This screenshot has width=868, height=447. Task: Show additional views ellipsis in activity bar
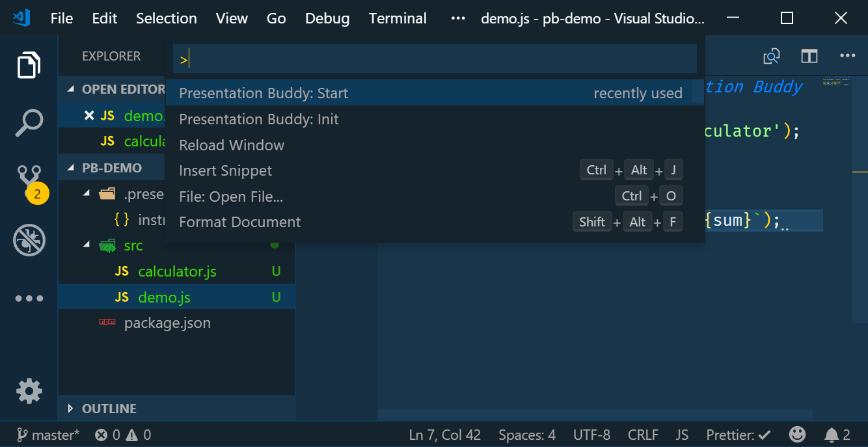tap(29, 298)
